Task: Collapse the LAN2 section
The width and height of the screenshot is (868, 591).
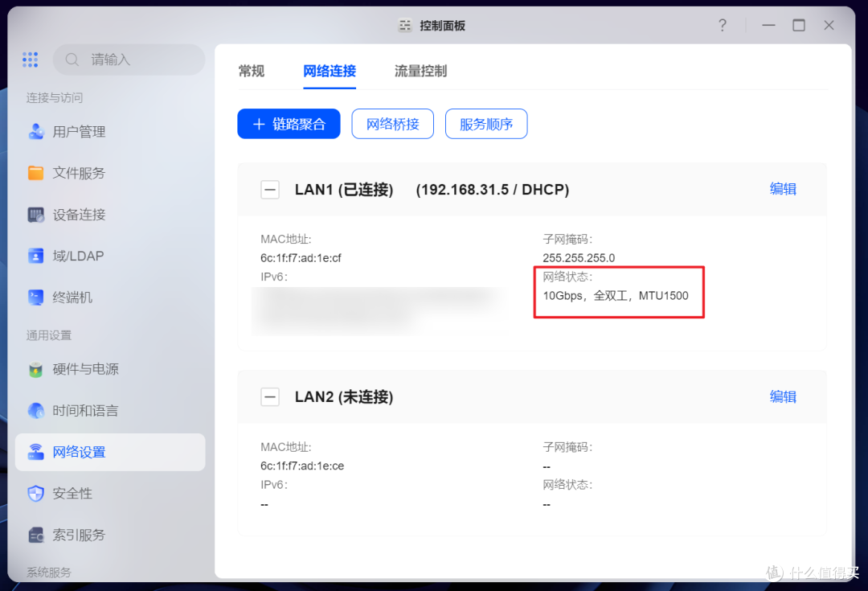Action: 270,396
